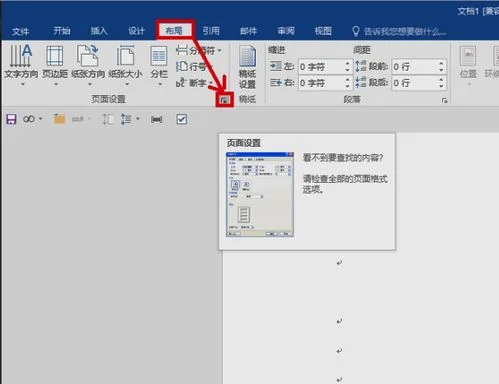Switch to the 设计 ribbon tab
The height and width of the screenshot is (384, 499).
[136, 31]
